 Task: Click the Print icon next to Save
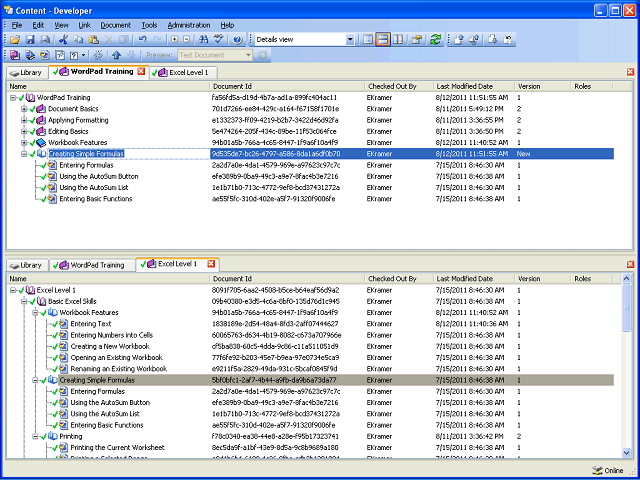[x=45, y=40]
